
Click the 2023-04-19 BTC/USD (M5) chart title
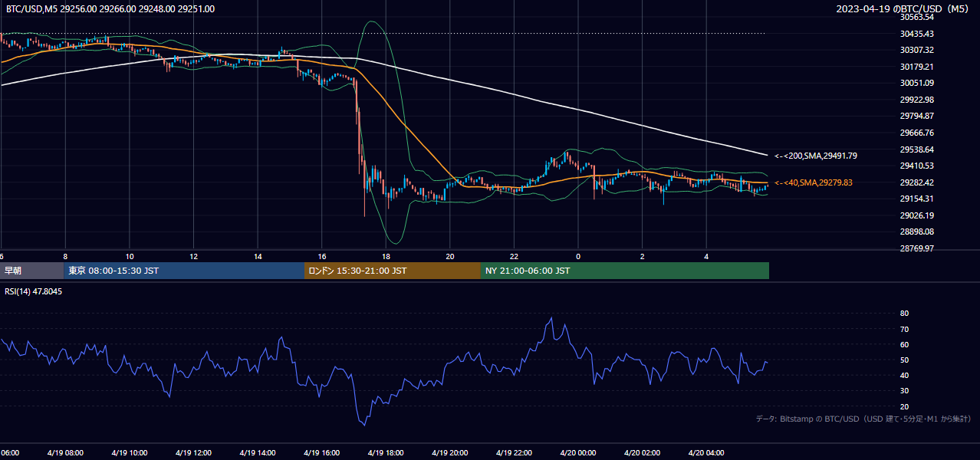[x=903, y=8]
